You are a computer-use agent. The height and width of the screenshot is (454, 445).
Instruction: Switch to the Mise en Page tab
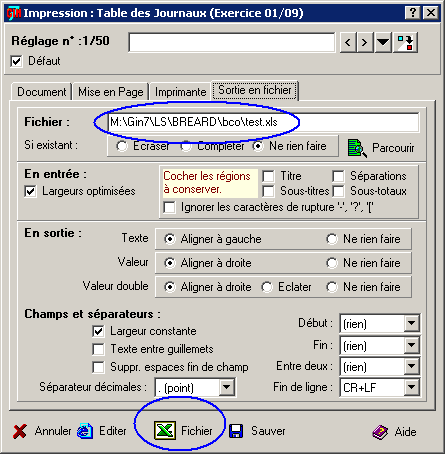111,92
